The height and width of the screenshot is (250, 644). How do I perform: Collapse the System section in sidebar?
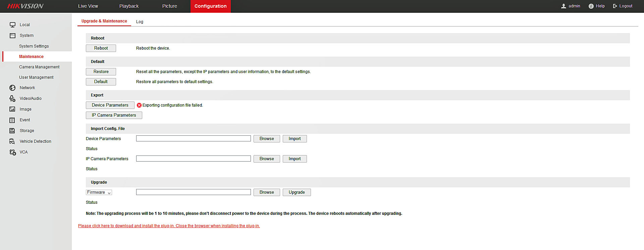26,36
